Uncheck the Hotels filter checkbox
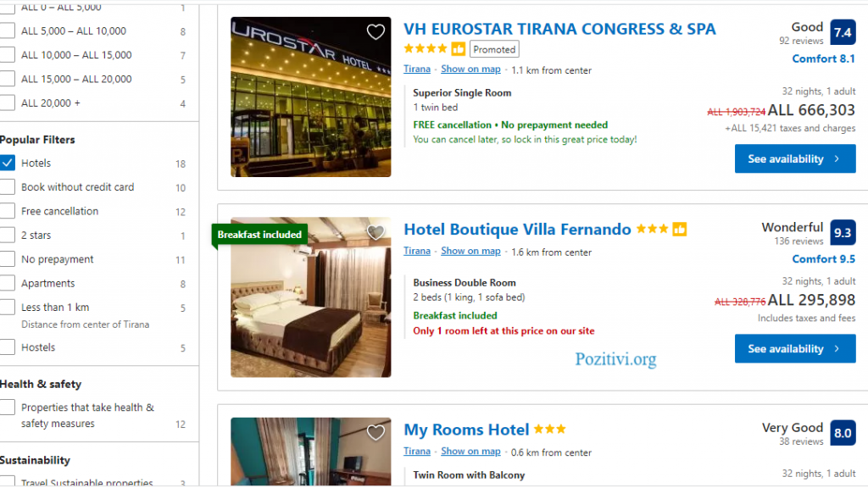868x488 pixels. pos(7,164)
